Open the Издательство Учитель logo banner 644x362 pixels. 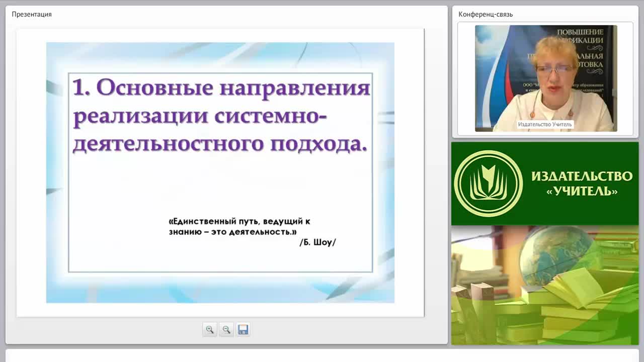pyautogui.click(x=545, y=184)
